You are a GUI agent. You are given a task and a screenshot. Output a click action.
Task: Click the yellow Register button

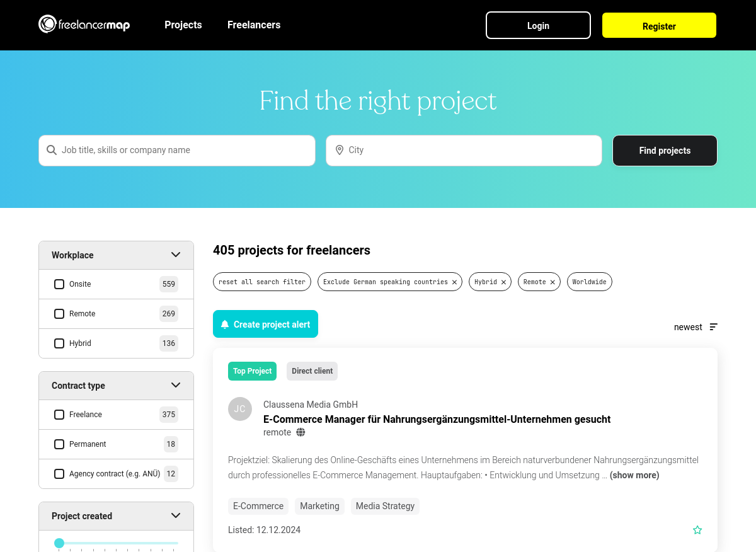point(659,26)
